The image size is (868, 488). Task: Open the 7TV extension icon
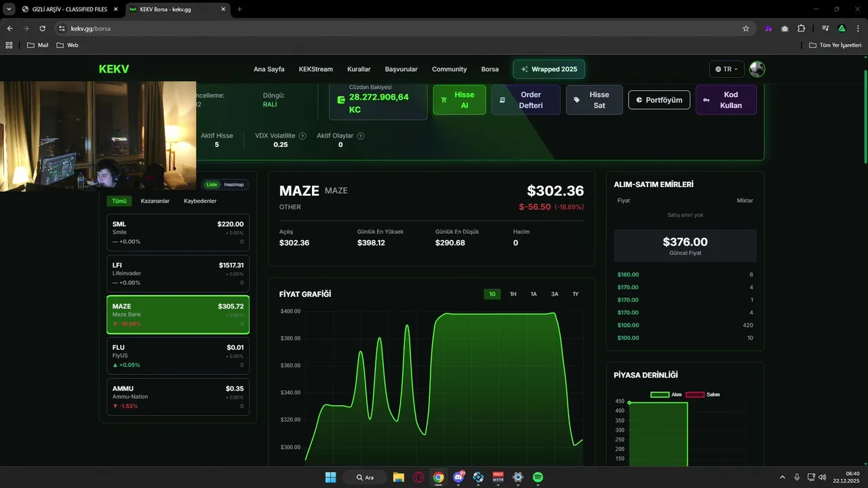pos(768,28)
